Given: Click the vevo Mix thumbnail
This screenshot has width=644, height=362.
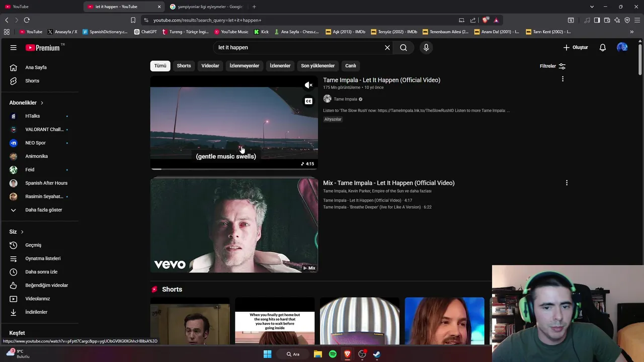Looking at the screenshot, I should pyautogui.click(x=234, y=226).
